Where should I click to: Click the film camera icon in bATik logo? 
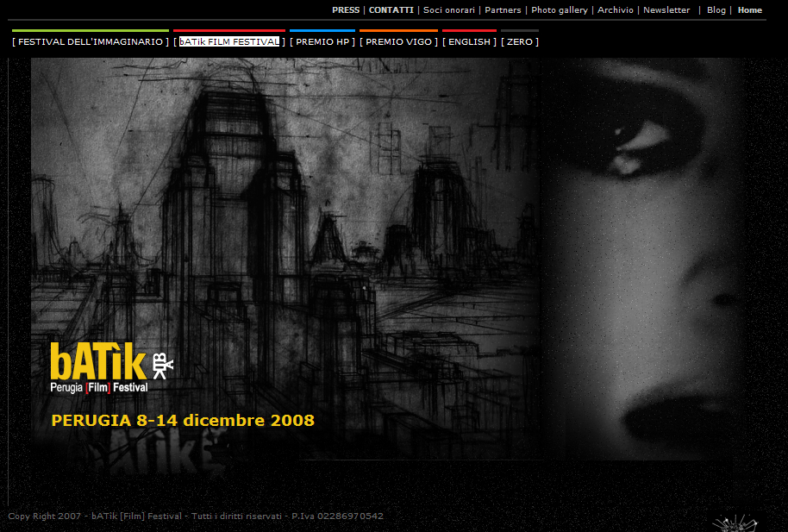[x=162, y=366]
